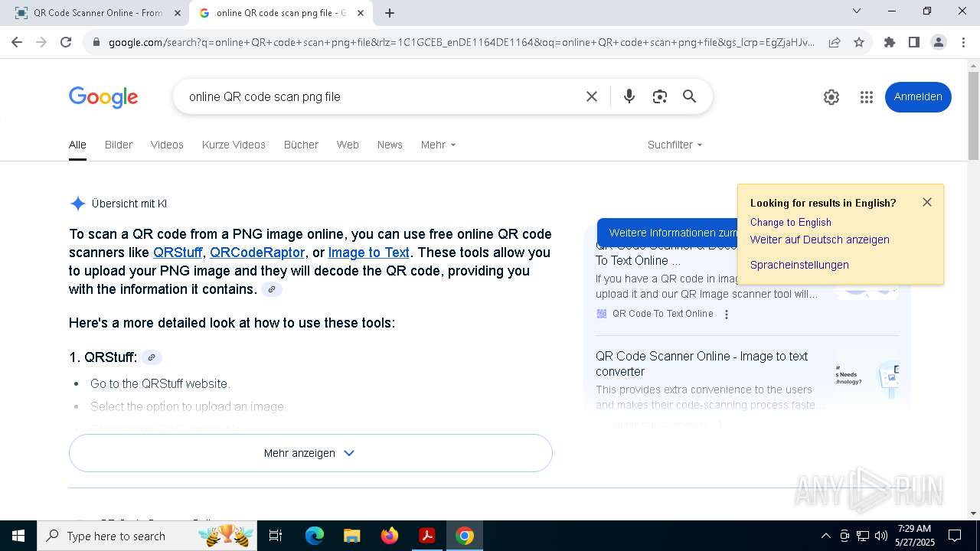Open the volume control in system tray
The image size is (980, 551).
(x=881, y=536)
